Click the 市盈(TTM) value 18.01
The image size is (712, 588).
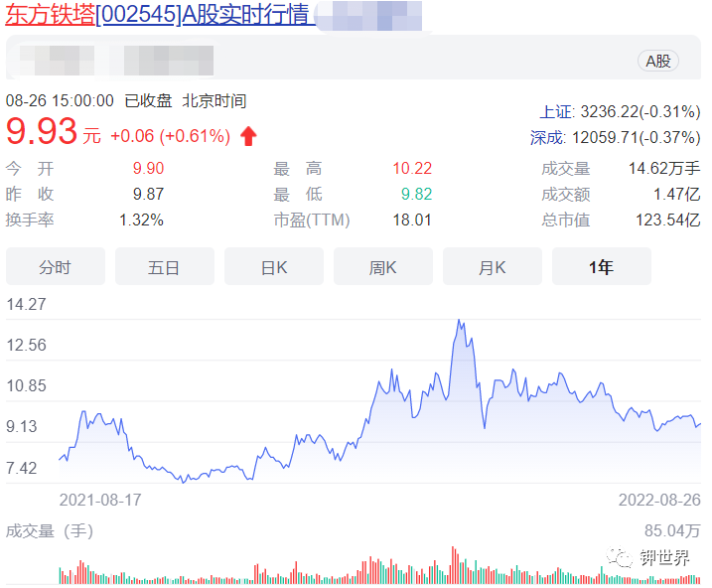(x=412, y=220)
